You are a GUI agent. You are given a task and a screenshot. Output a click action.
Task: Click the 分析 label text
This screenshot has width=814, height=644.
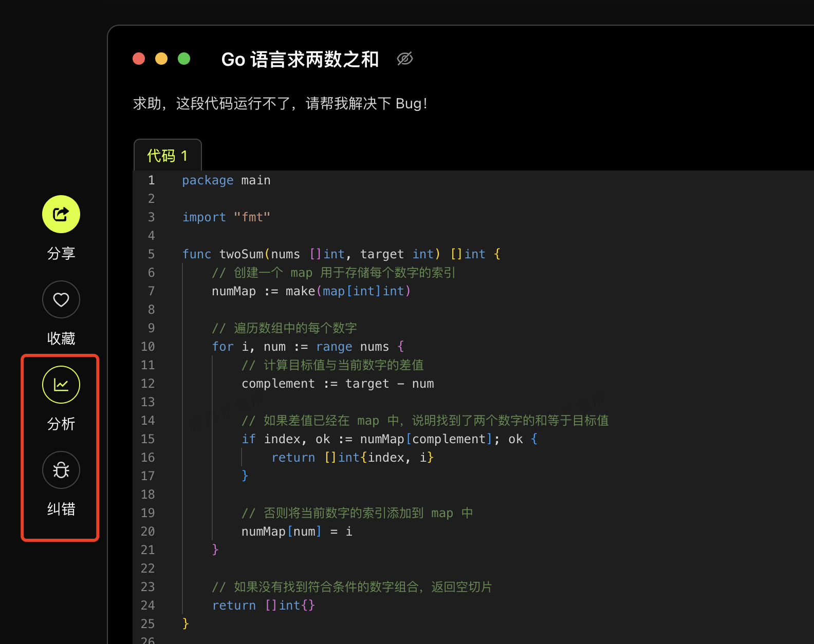pyautogui.click(x=61, y=424)
